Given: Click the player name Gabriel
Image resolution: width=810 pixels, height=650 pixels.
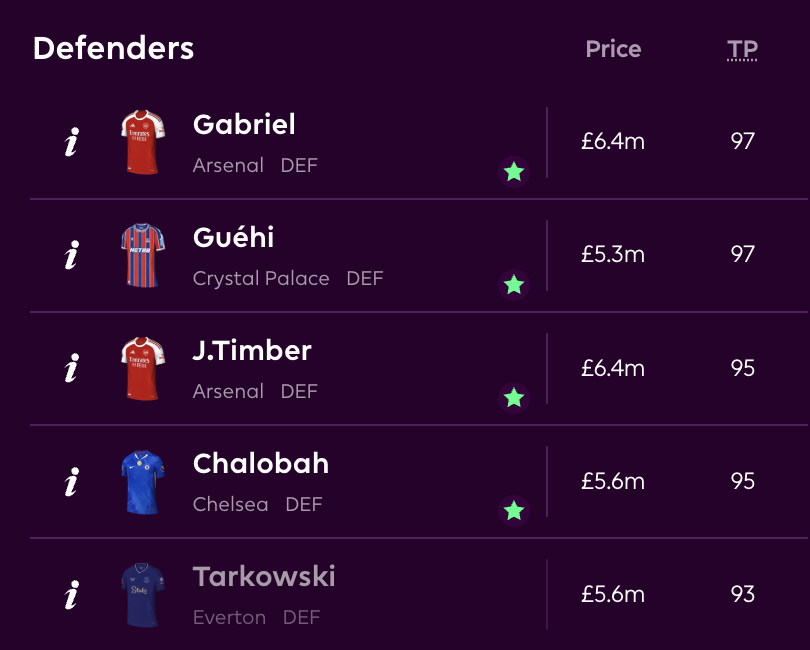Looking at the screenshot, I should 244,125.
